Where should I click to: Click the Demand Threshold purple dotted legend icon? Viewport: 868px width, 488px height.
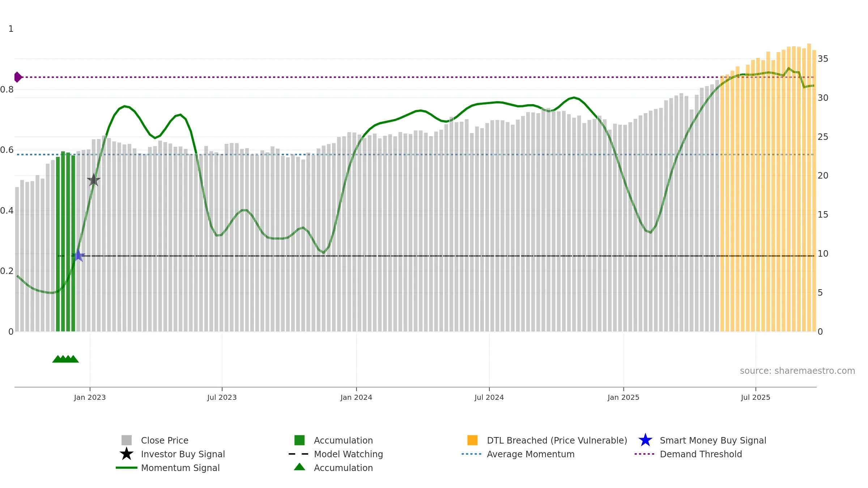coord(644,454)
